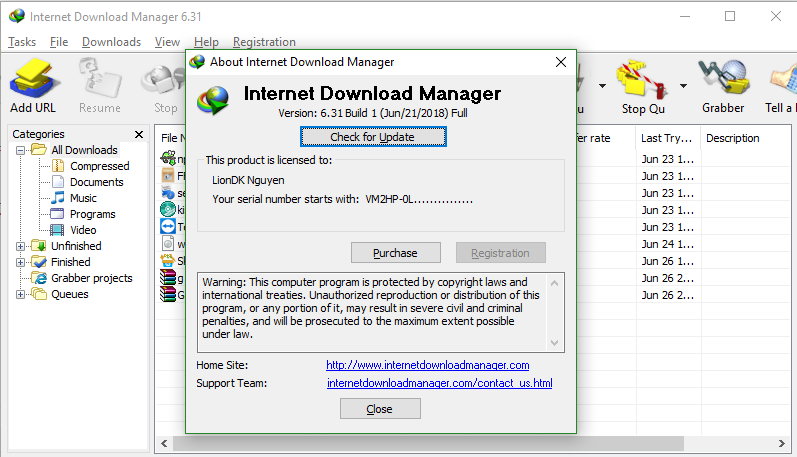Select the Music category
Image resolution: width=797 pixels, height=457 pixels.
[x=83, y=198]
